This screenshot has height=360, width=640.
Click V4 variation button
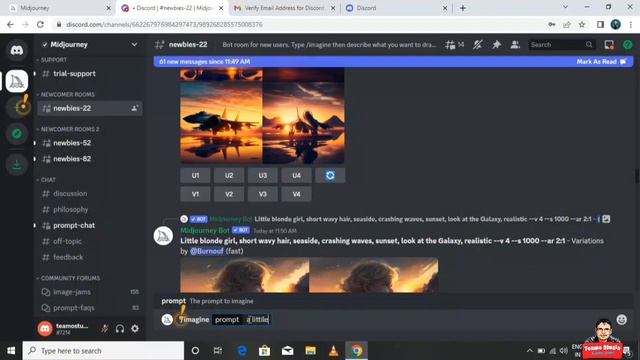coord(296,194)
